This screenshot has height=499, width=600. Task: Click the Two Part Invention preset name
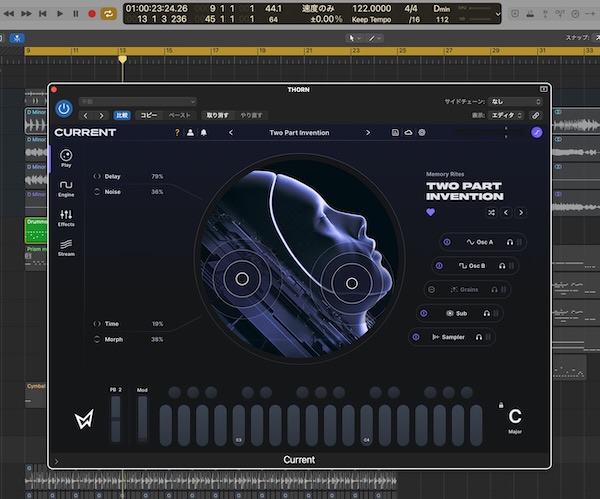(x=299, y=133)
